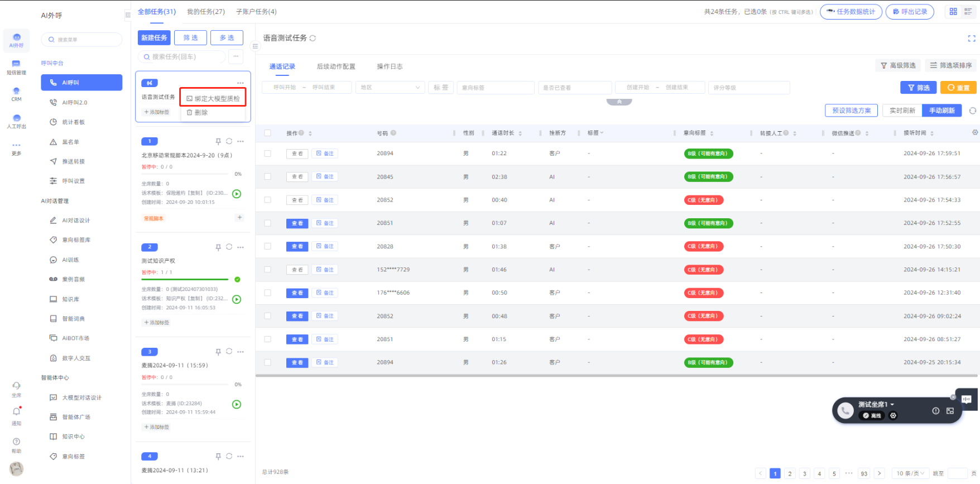The height and width of the screenshot is (484, 980).
Task: Click the 搜索任务 search field
Action: 182,57
